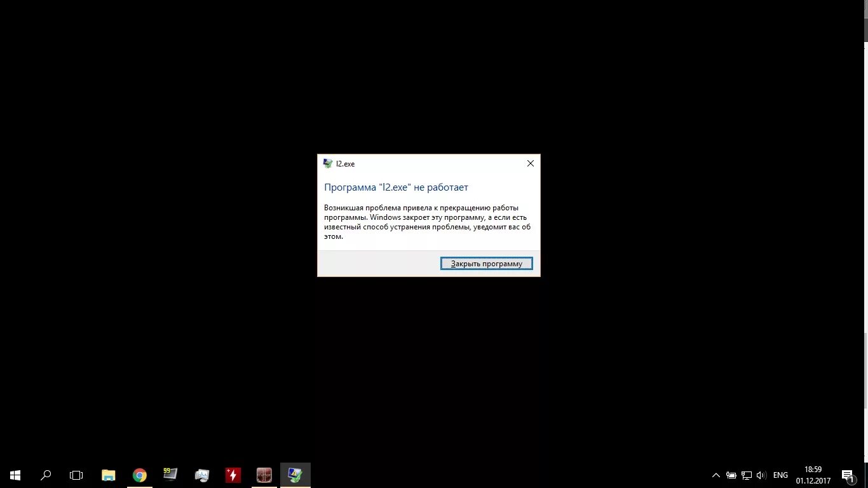Close the l2.exe error dialog with X
The width and height of the screenshot is (868, 488).
click(x=530, y=163)
